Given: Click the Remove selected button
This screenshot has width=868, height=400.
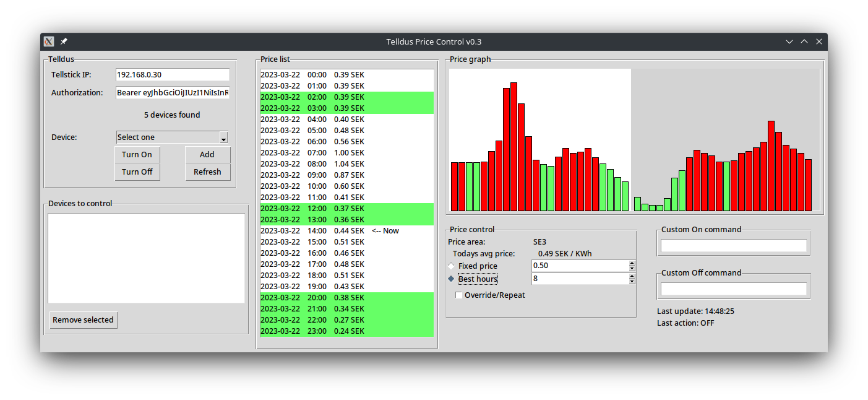Looking at the screenshot, I should click(x=84, y=320).
